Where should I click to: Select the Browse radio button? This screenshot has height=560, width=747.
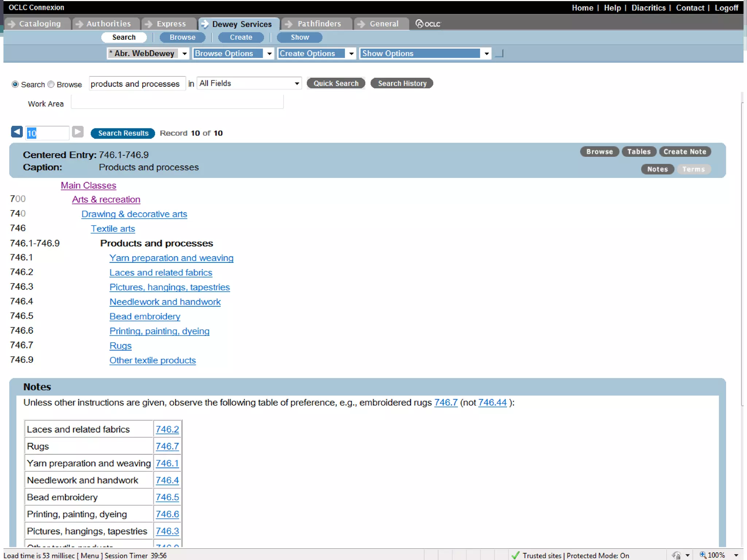pyautogui.click(x=51, y=85)
